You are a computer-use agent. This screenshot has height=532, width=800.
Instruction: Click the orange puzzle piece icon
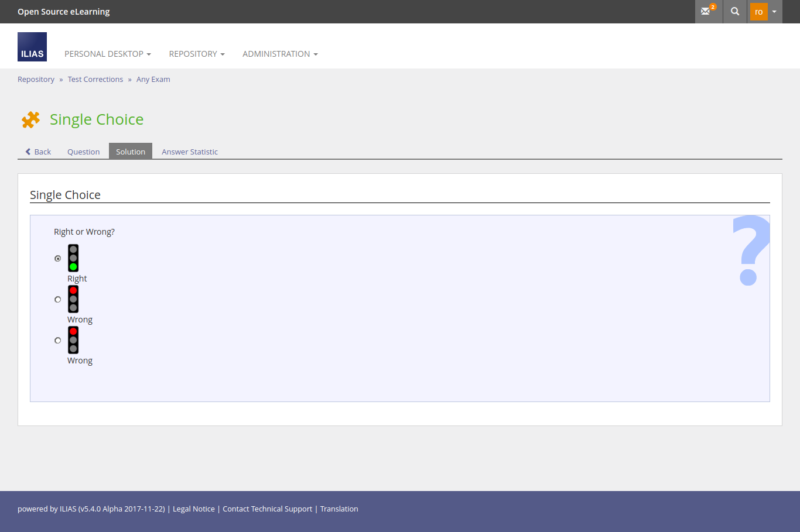[31, 119]
